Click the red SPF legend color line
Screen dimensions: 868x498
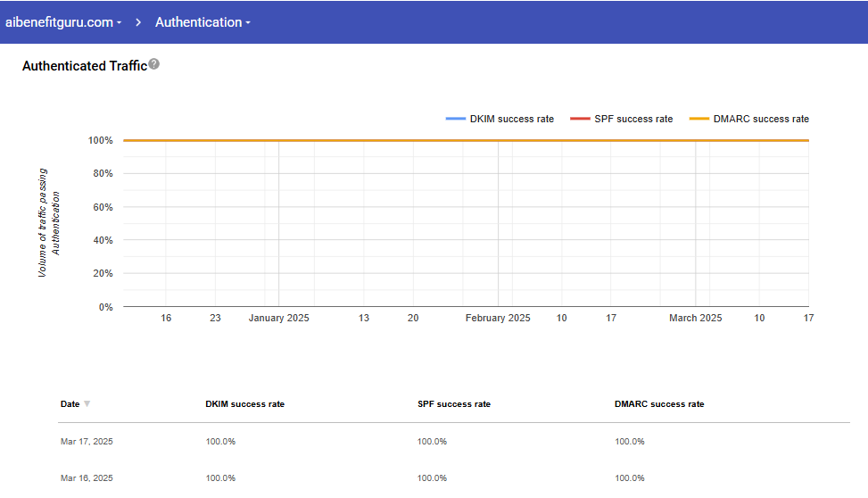pyautogui.click(x=580, y=119)
